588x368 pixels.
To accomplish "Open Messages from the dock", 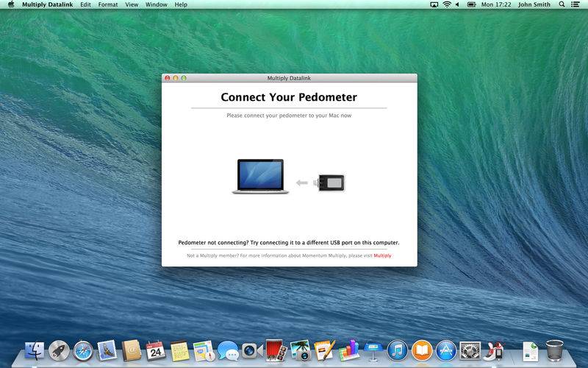I will tap(228, 351).
